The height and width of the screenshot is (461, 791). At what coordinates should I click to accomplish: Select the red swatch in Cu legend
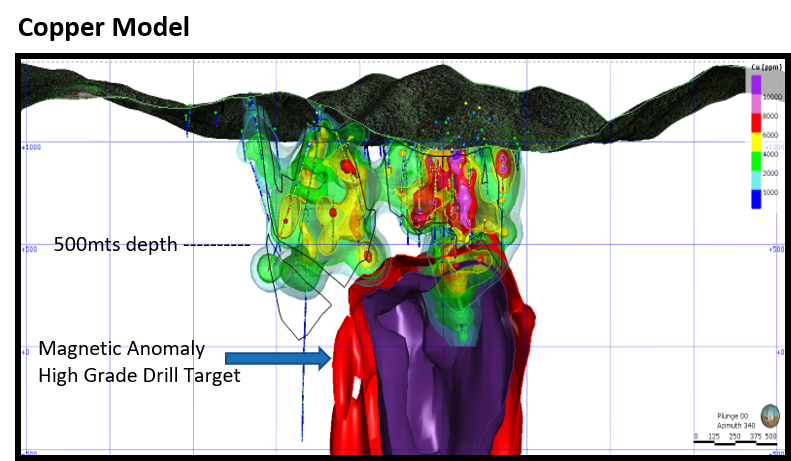[x=757, y=122]
